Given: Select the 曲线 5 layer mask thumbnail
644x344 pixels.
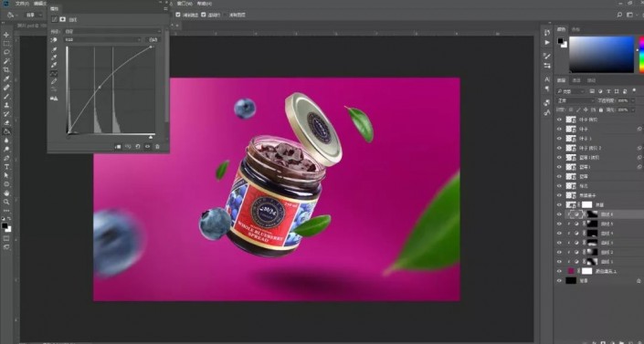Looking at the screenshot, I should coord(592,224).
